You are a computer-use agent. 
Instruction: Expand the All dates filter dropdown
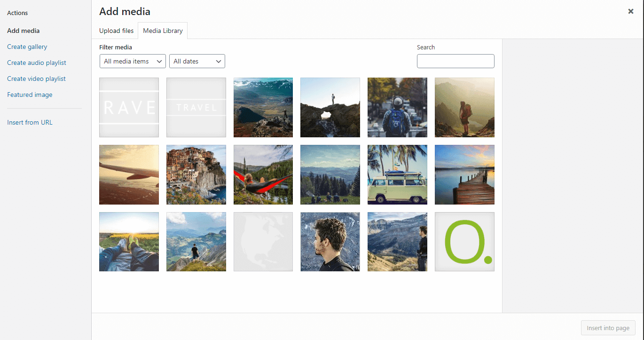click(x=197, y=61)
